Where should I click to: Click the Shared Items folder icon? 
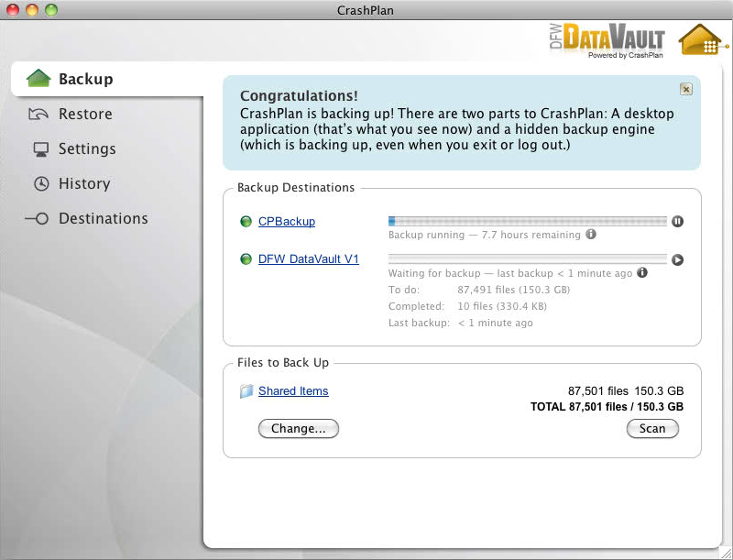(x=246, y=390)
